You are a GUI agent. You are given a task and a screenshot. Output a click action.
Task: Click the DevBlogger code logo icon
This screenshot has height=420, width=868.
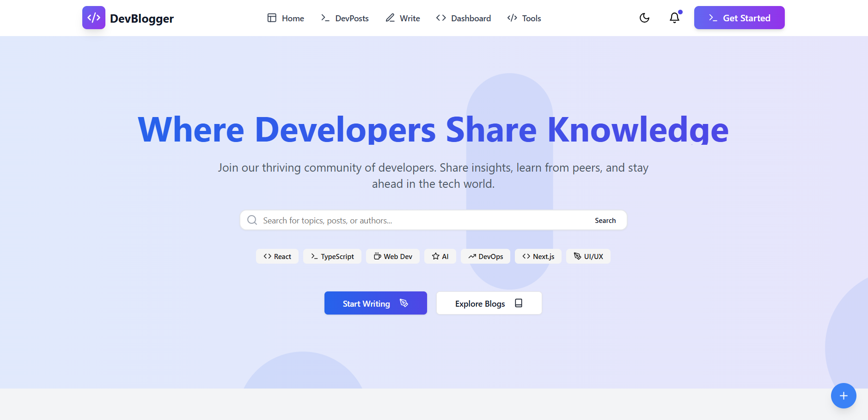point(94,18)
